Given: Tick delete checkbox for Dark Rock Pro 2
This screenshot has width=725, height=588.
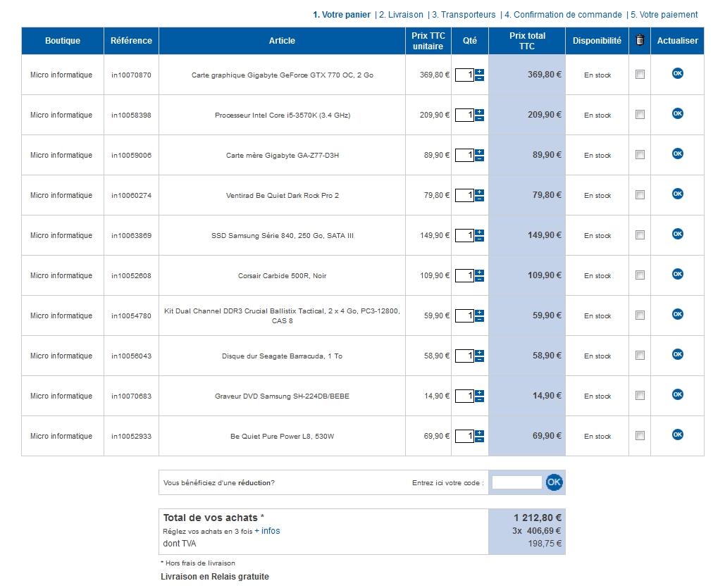Looking at the screenshot, I should point(640,195).
